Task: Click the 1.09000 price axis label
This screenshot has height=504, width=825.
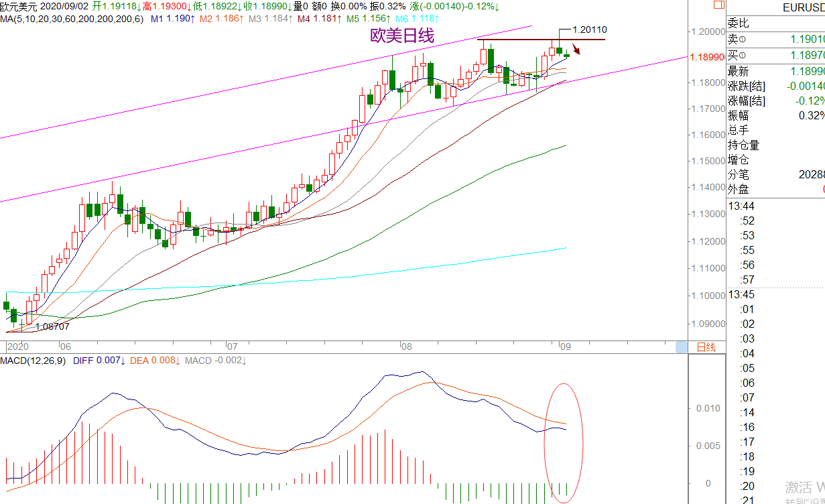Action: click(707, 324)
